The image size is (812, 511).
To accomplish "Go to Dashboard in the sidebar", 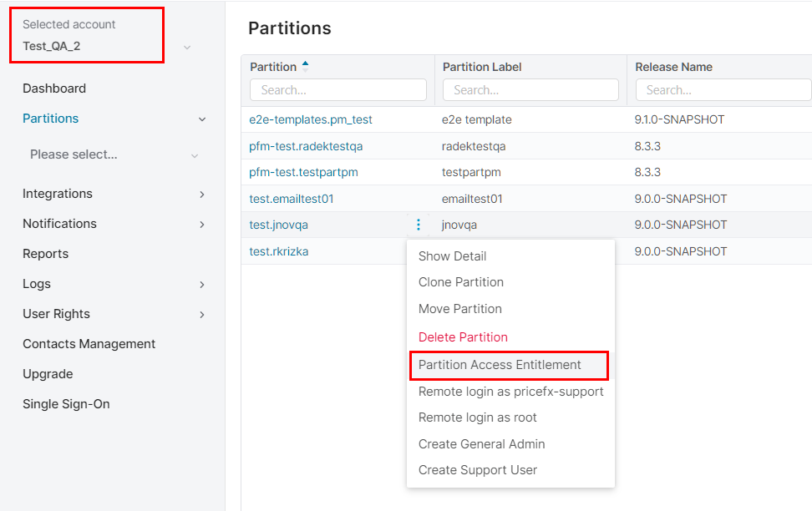I will pos(54,89).
